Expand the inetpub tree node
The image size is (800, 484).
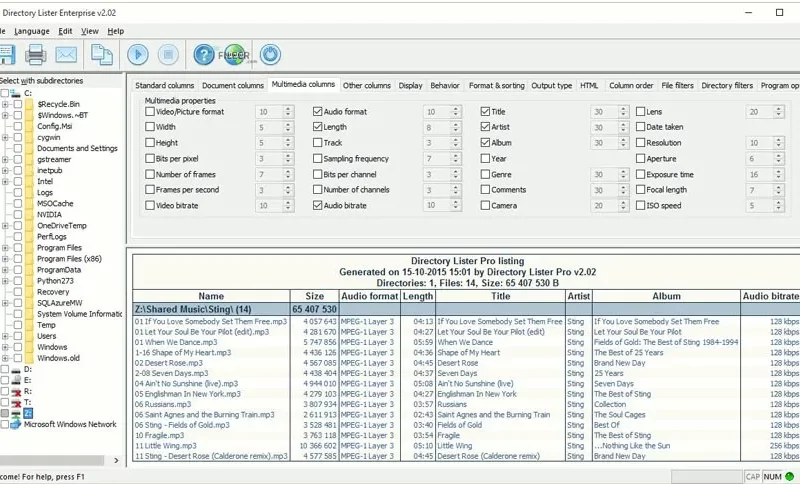(x=5, y=170)
